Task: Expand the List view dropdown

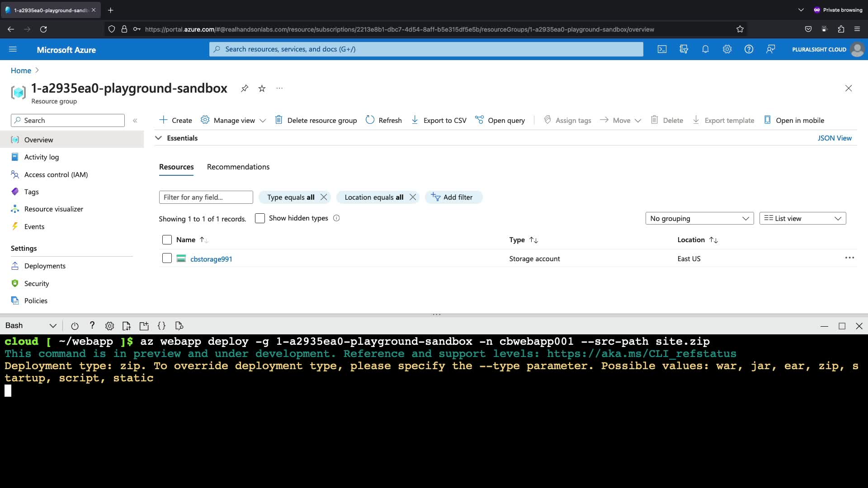Action: (802, 218)
